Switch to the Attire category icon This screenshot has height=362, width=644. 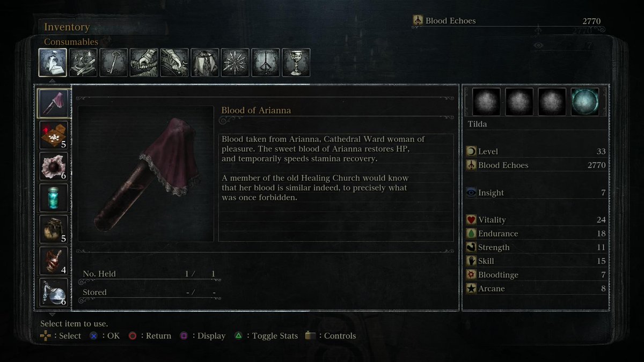[205, 63]
